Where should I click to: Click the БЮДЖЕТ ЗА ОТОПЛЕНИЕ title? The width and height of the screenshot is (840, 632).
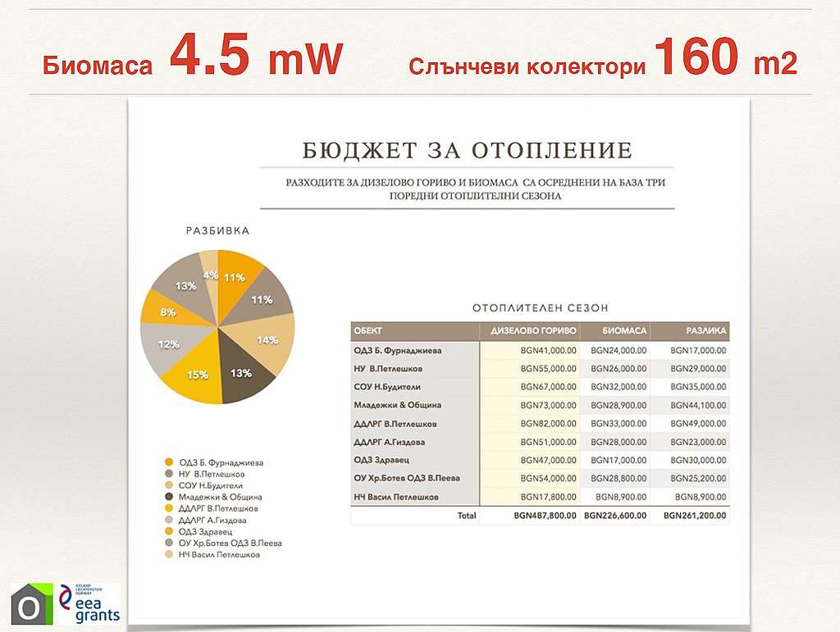467,150
